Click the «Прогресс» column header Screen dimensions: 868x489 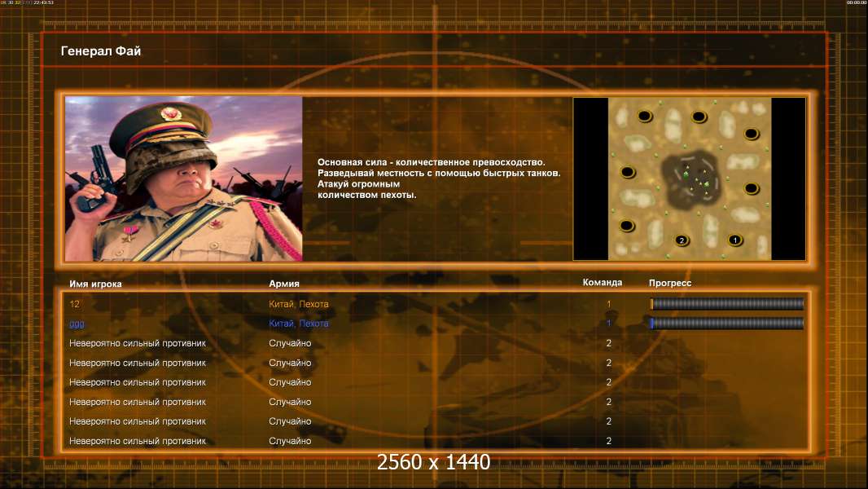670,283
